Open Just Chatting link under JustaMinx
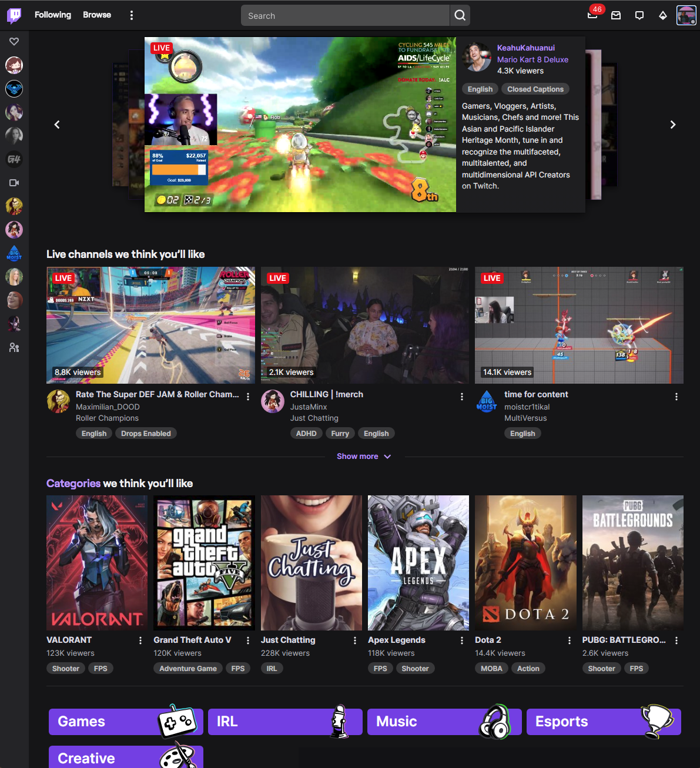The image size is (700, 768). click(314, 418)
